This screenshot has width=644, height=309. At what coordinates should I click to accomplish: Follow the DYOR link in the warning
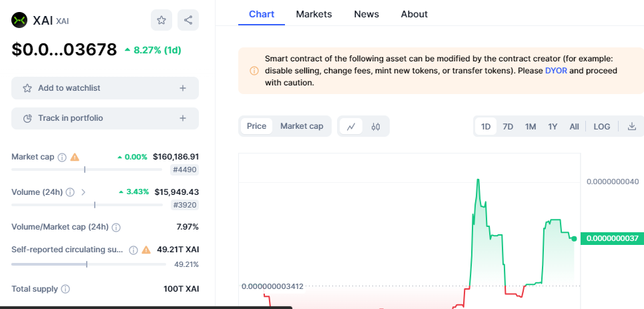click(x=556, y=71)
